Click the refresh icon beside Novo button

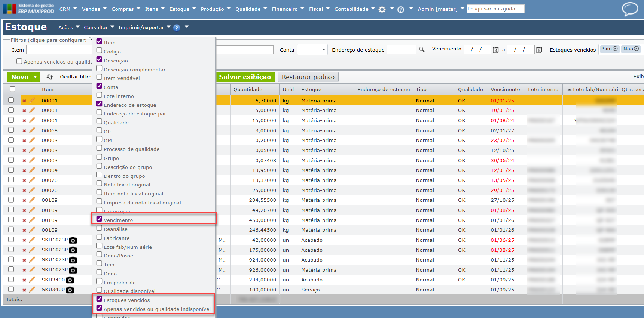click(x=50, y=77)
